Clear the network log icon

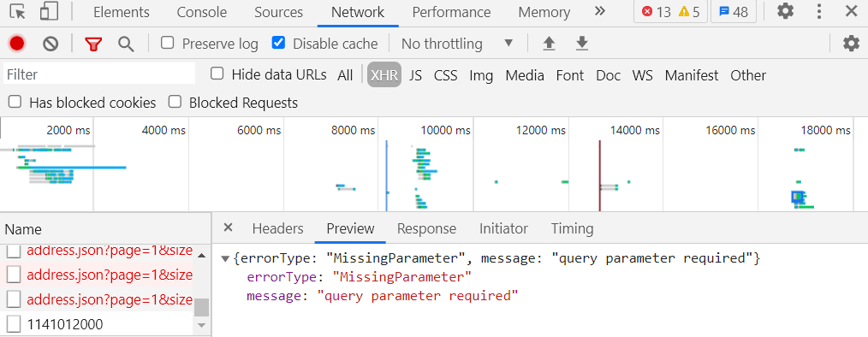[x=51, y=44]
